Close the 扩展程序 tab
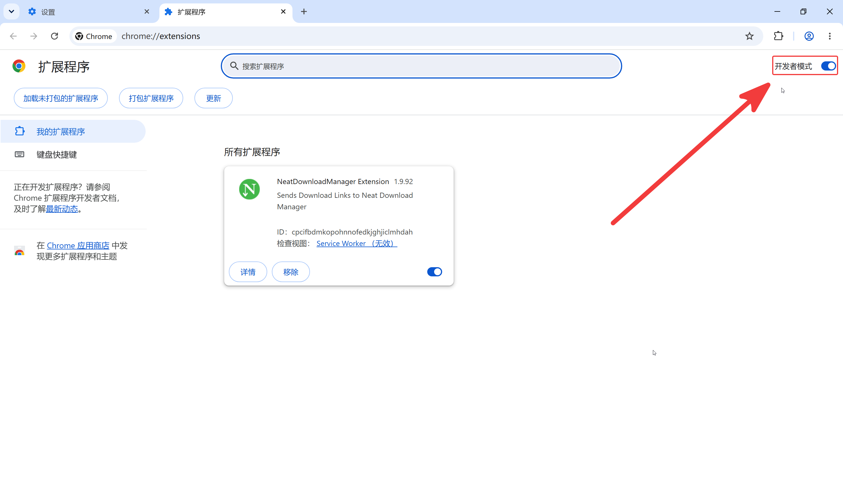The height and width of the screenshot is (504, 843). (283, 11)
